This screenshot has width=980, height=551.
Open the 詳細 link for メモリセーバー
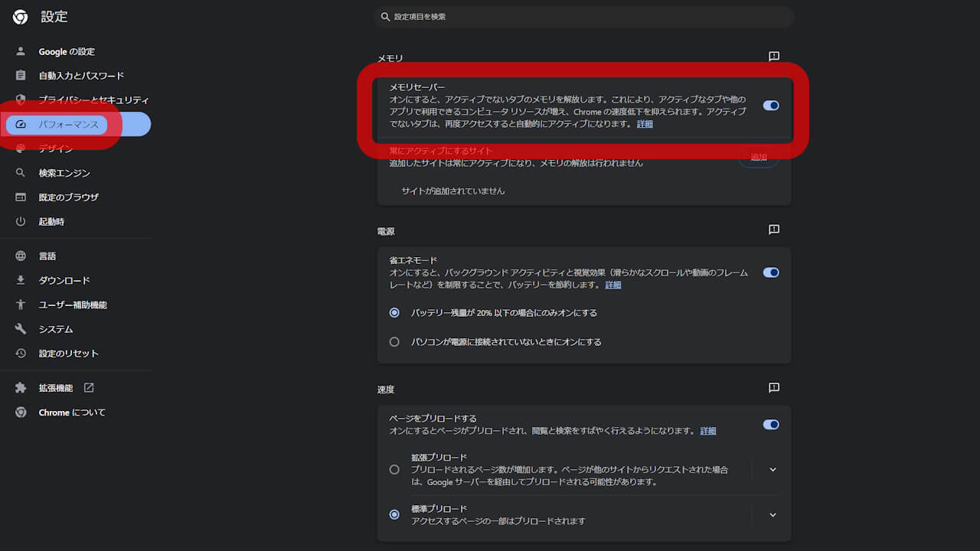(644, 123)
